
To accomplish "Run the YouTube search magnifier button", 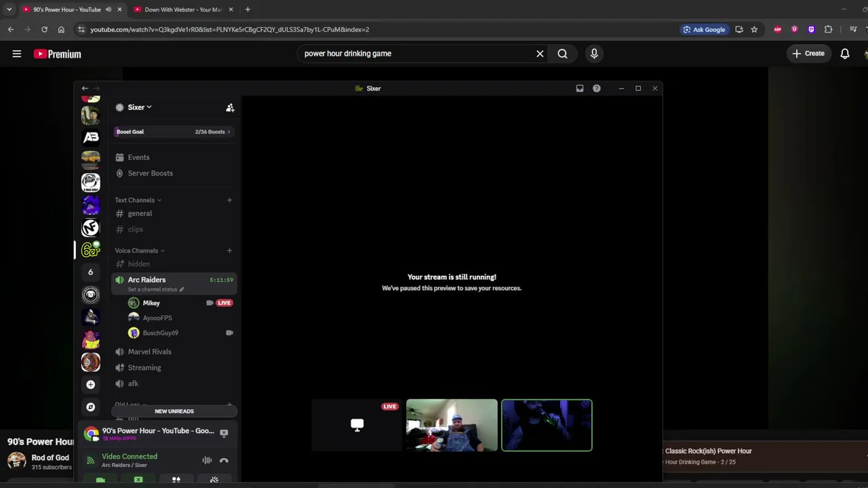I will coord(562,54).
